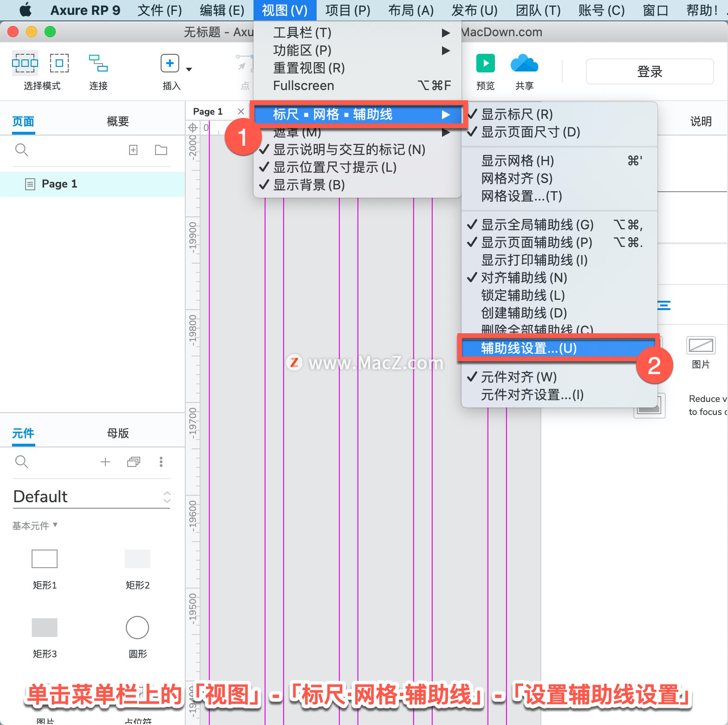Toggle 对齐辅助线 (N)
The width and height of the screenshot is (728, 725).
(559, 278)
